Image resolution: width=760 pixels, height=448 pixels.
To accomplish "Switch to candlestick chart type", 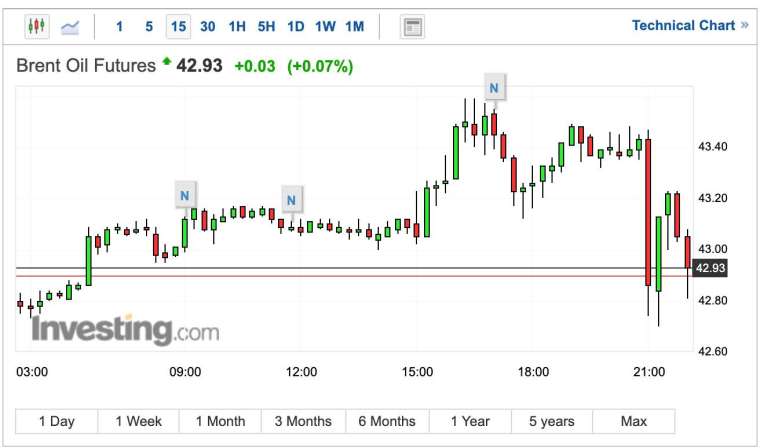I will tap(37, 26).
